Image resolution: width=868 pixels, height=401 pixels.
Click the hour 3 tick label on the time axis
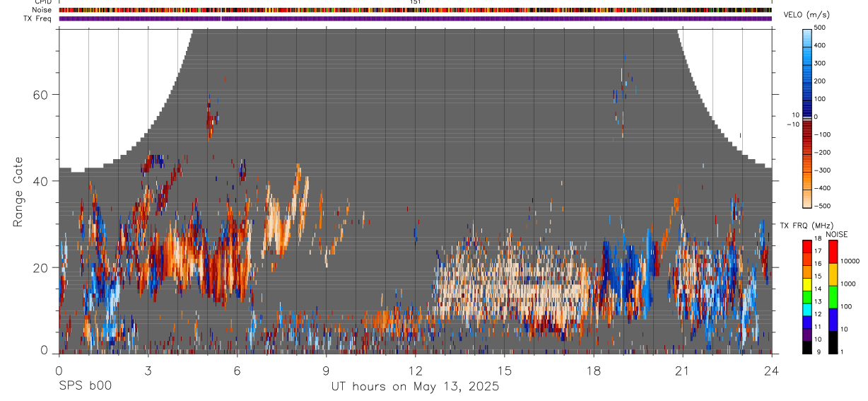pos(148,370)
